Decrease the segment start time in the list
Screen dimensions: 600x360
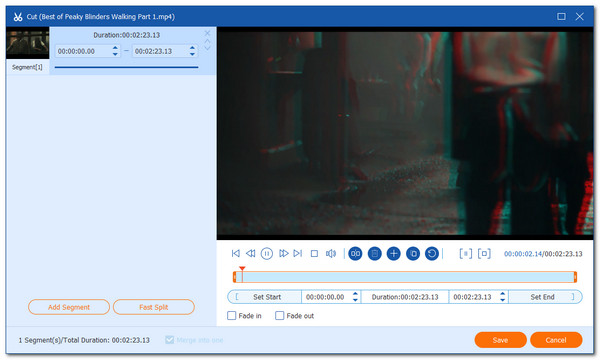click(115, 54)
